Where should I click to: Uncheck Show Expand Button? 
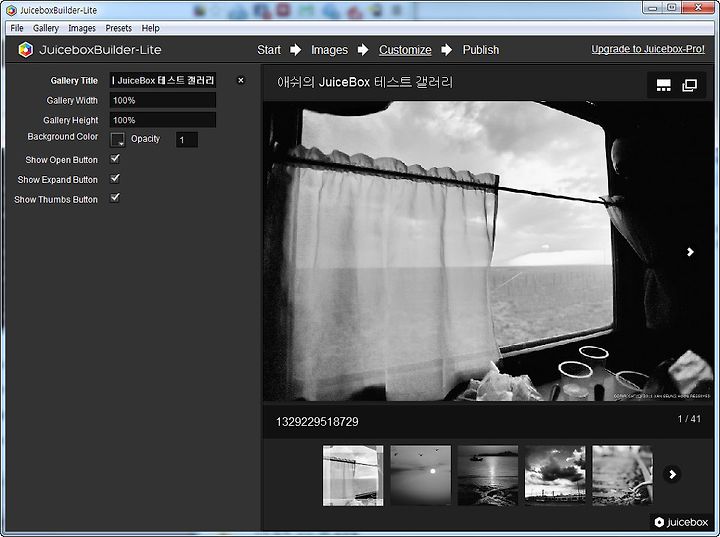pos(115,179)
